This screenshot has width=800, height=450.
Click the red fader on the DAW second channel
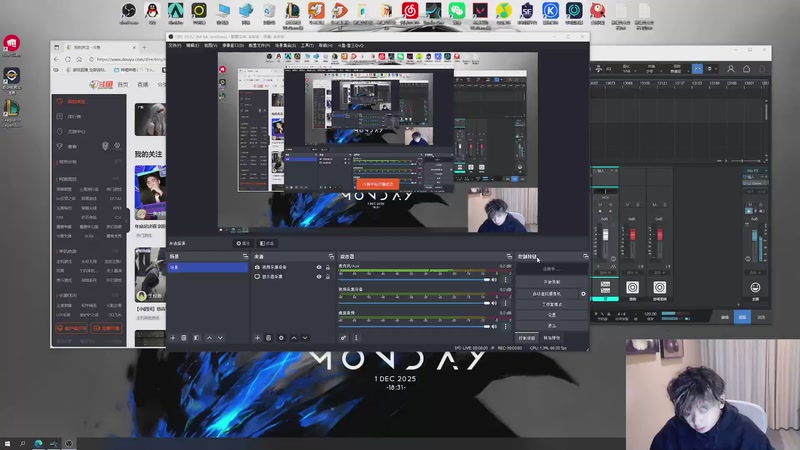pyautogui.click(x=633, y=235)
